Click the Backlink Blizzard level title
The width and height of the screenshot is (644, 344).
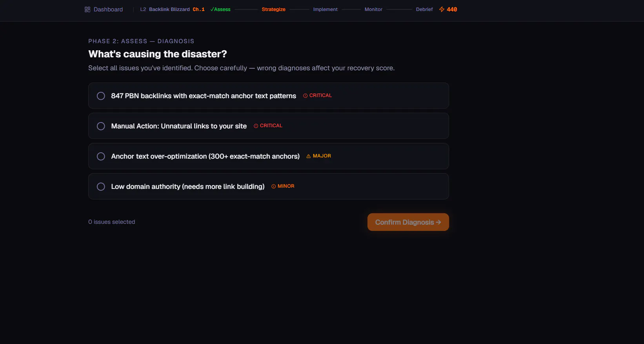tap(169, 9)
